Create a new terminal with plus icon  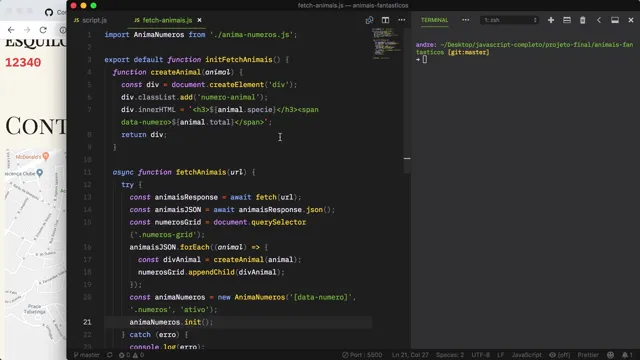(551, 20)
